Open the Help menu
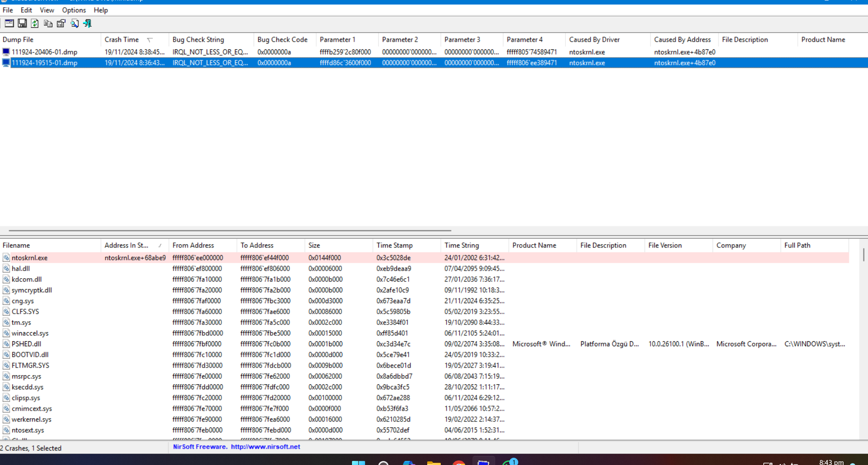 101,10
